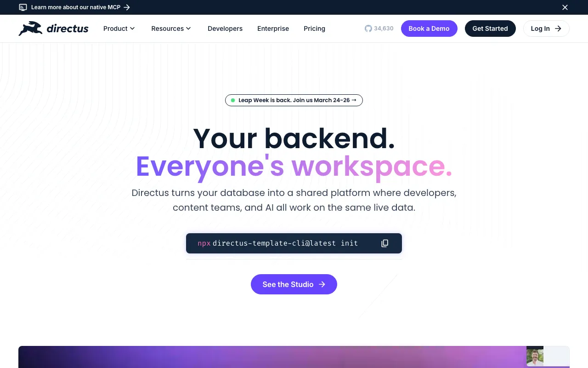Copy the npx directus-template-cli command
Screen dimensions: 588x368
click(384, 243)
